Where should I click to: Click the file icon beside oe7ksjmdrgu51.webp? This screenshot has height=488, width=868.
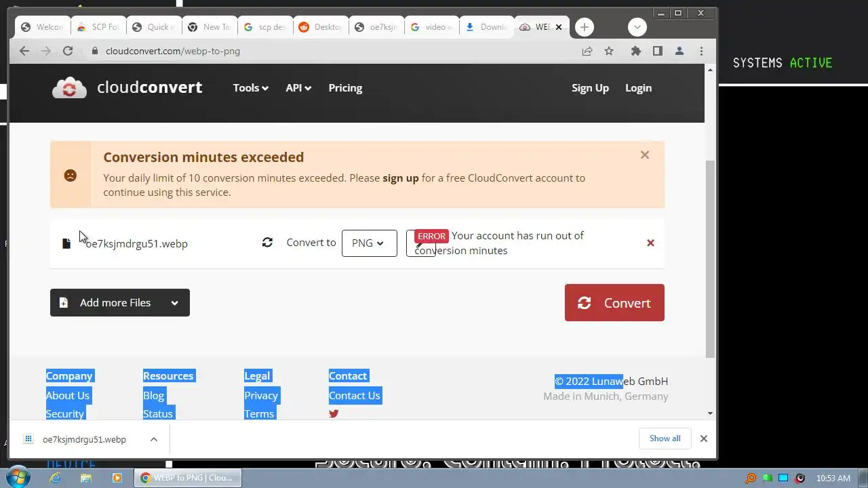(x=66, y=244)
